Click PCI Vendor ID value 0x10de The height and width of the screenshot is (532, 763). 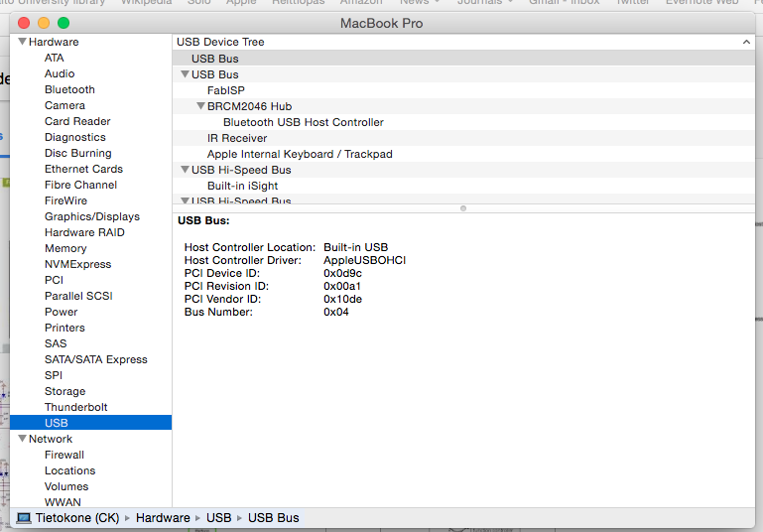342,299
